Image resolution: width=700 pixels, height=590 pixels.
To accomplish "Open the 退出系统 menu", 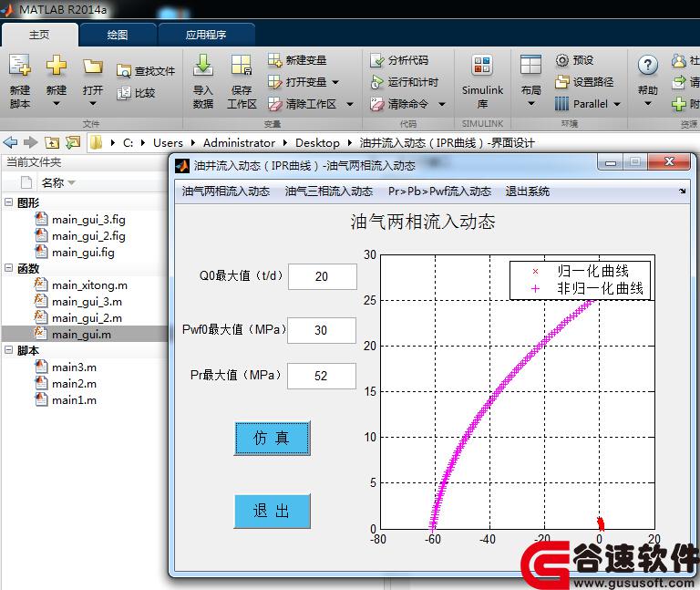I will [527, 191].
